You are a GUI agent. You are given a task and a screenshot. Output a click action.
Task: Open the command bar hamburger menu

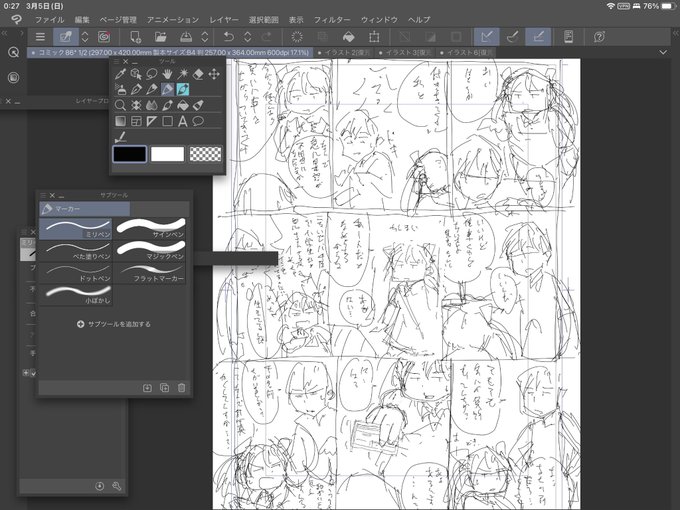[x=40, y=37]
